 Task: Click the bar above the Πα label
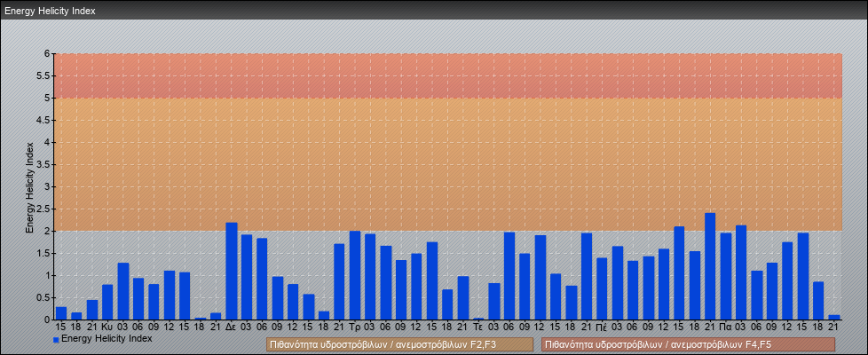click(x=725, y=276)
